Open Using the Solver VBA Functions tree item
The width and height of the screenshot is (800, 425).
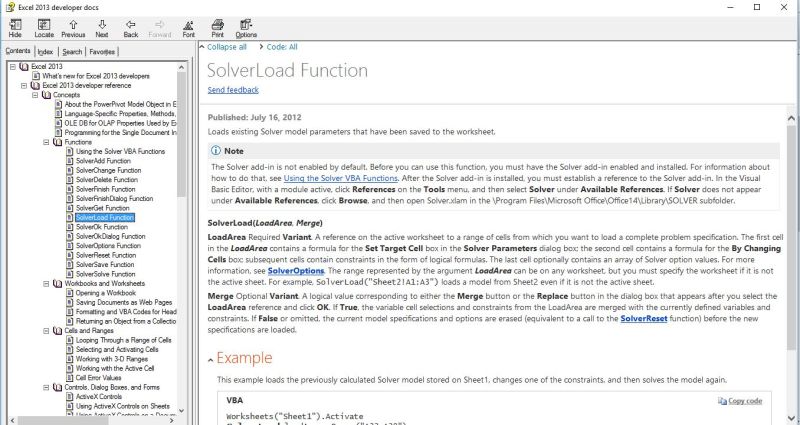(120, 152)
